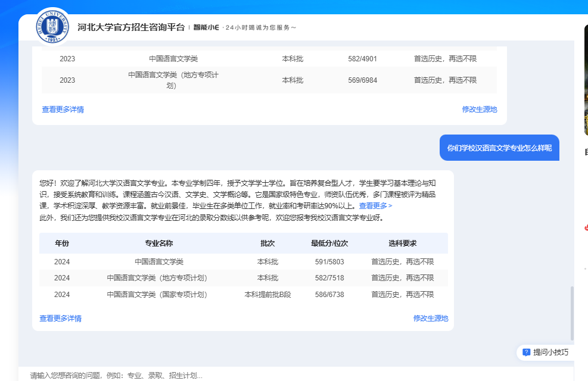Click the 591/5803 score cell
Image resolution: width=588 pixels, height=381 pixels.
329,262
